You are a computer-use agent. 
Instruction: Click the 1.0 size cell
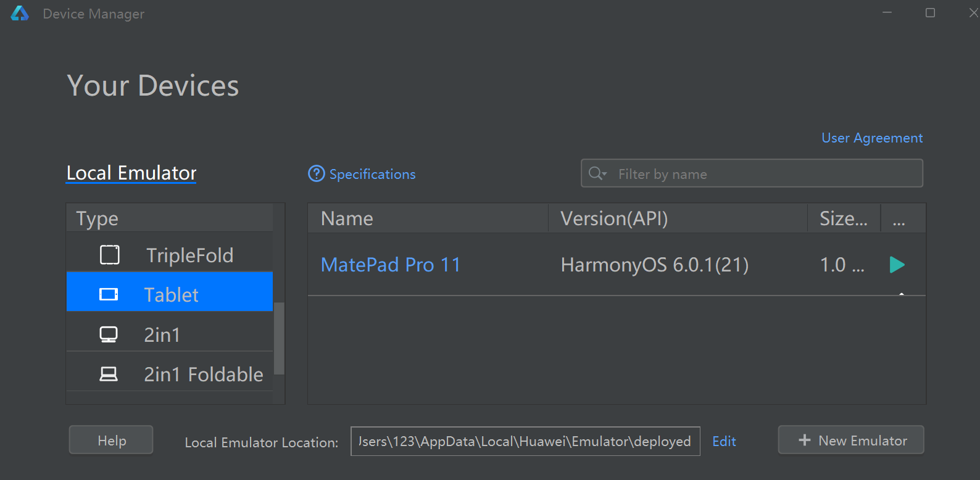pyautogui.click(x=842, y=265)
